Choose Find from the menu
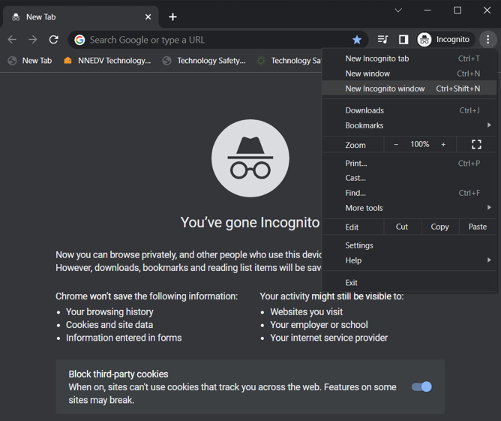Screen dimensions: 501x421 (409, 193)
